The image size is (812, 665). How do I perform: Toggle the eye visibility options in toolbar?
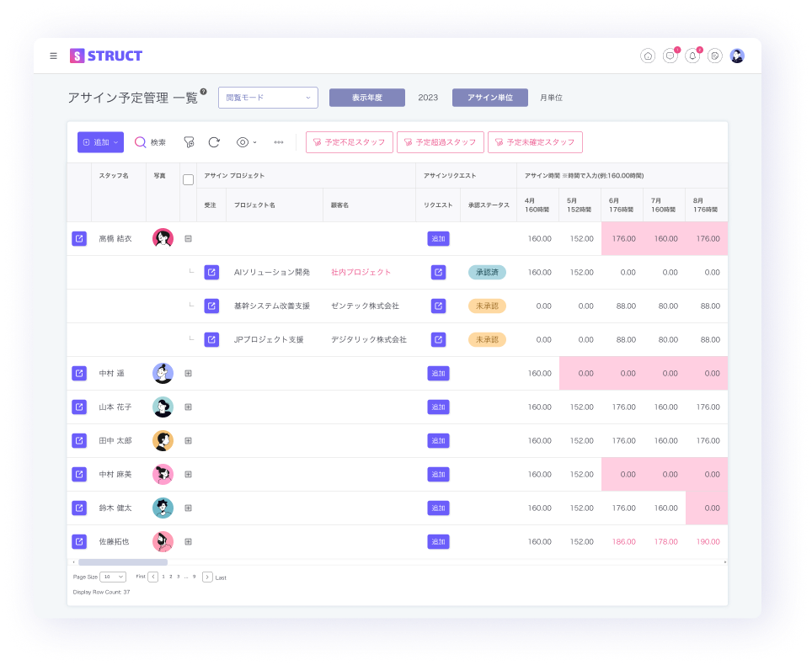pos(246,142)
